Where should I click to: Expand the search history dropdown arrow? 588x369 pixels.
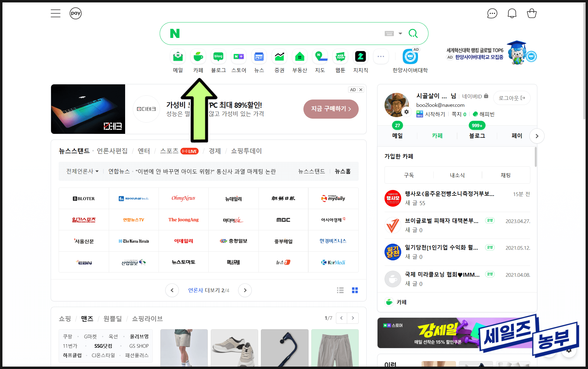click(400, 33)
